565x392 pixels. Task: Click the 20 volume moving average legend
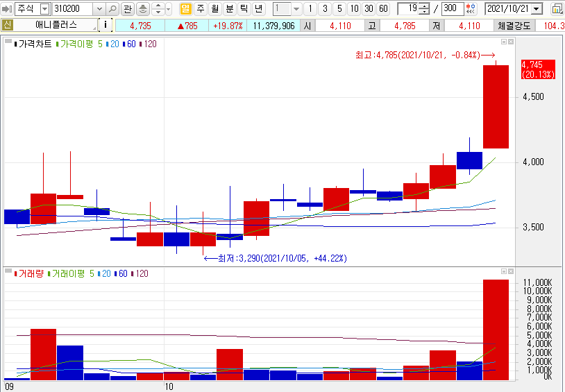click(x=106, y=274)
